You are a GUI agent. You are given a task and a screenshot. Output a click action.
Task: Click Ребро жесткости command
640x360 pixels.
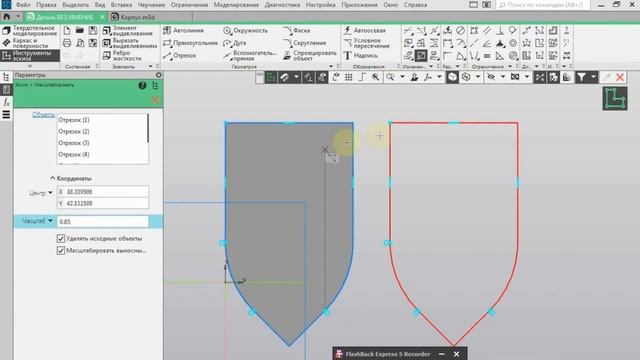122,56
